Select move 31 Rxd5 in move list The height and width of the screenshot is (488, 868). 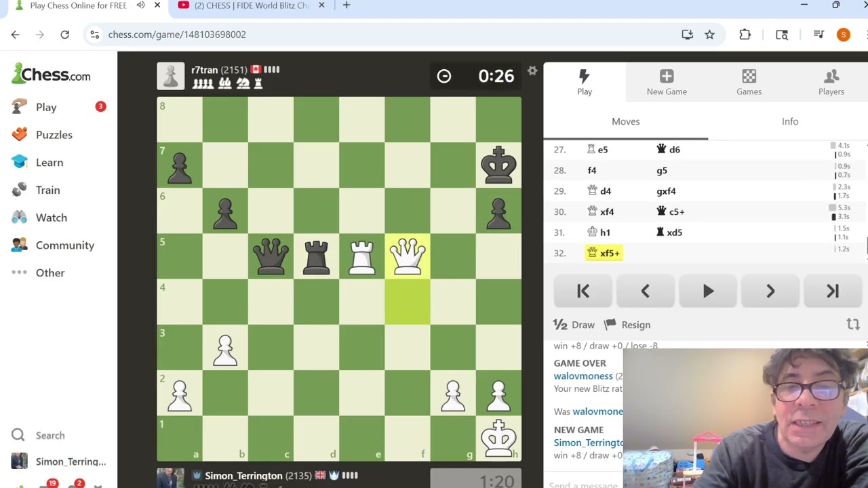click(669, 232)
